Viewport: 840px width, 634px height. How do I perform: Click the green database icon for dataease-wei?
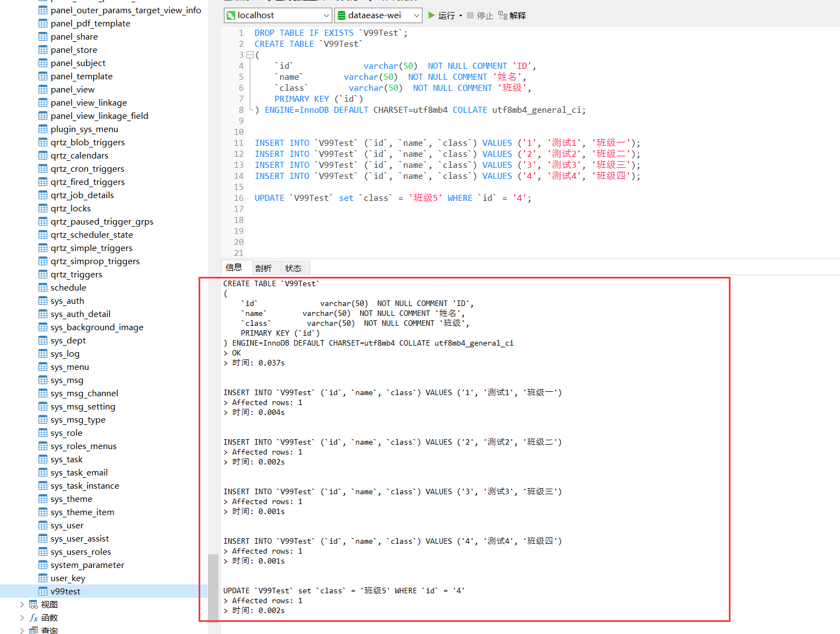[x=342, y=15]
